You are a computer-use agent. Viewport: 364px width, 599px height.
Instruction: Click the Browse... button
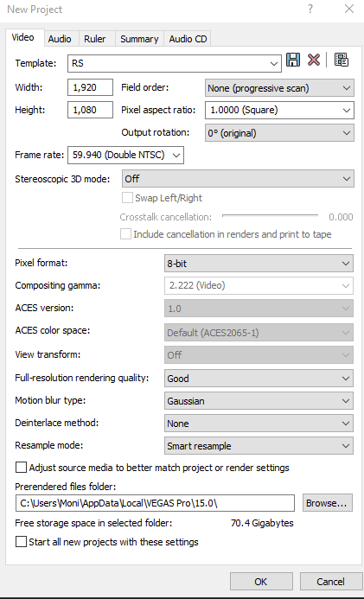click(328, 503)
